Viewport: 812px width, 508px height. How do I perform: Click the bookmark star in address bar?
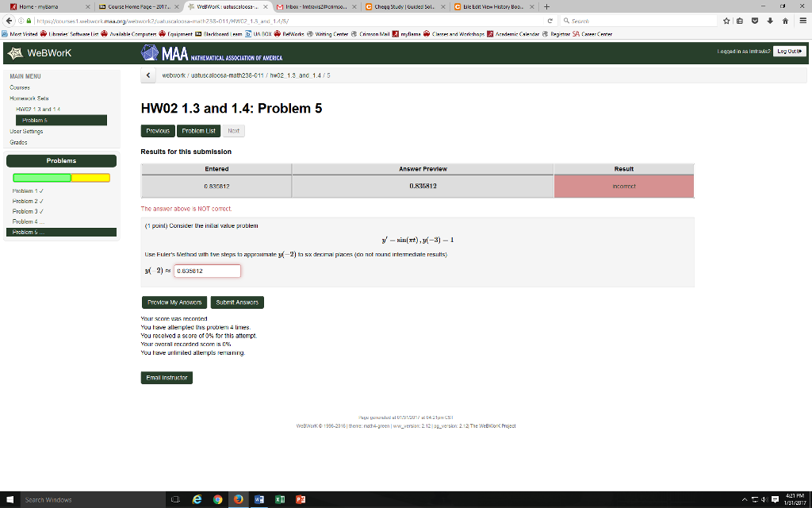726,21
